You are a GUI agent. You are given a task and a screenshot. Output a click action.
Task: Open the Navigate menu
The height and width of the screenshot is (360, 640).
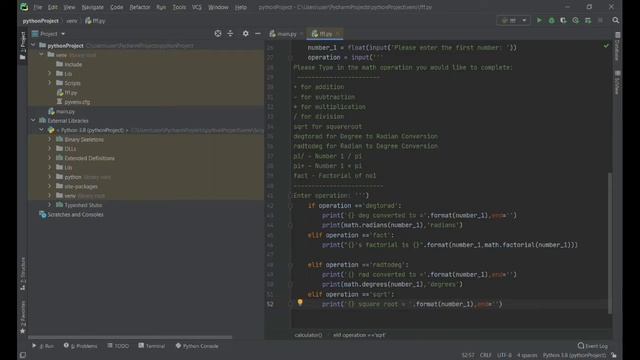pos(93,7)
